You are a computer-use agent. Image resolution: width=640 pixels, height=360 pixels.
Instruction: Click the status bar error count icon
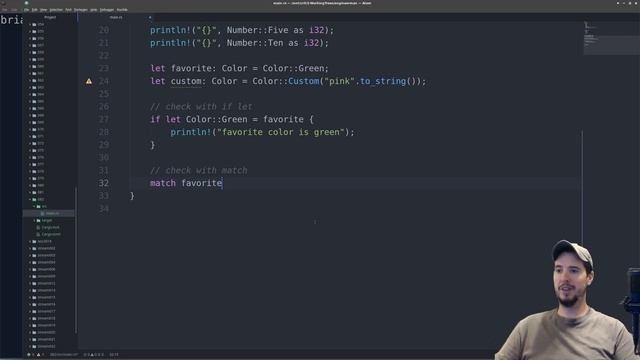coord(29,355)
